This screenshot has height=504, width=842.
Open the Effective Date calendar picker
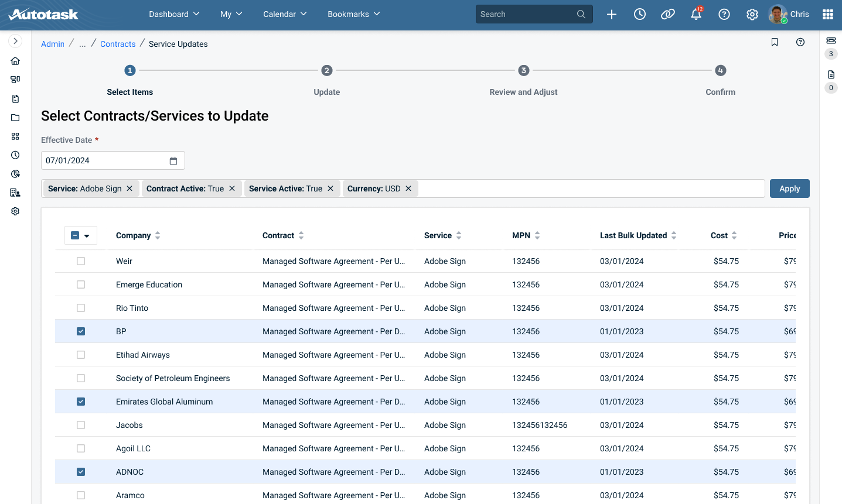[x=173, y=160]
